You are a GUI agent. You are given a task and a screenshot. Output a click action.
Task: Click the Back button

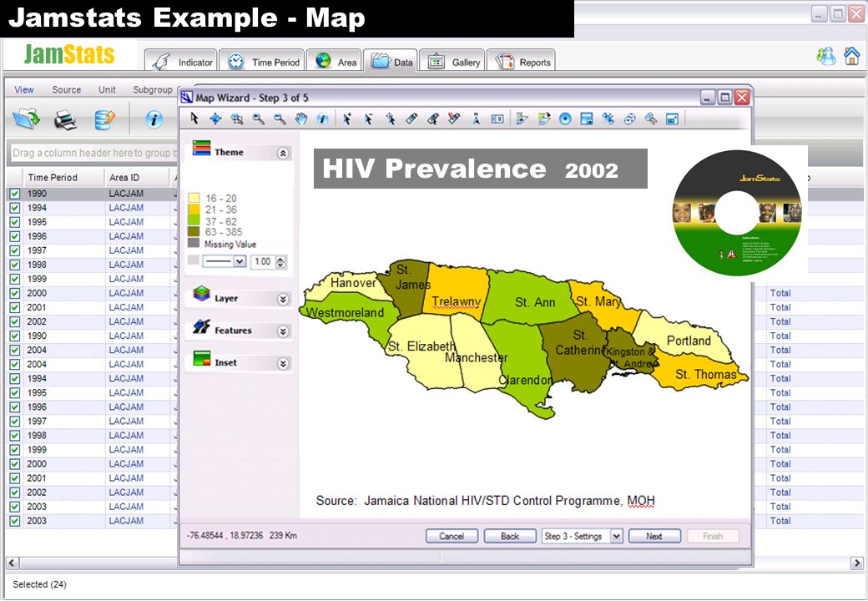(x=510, y=536)
